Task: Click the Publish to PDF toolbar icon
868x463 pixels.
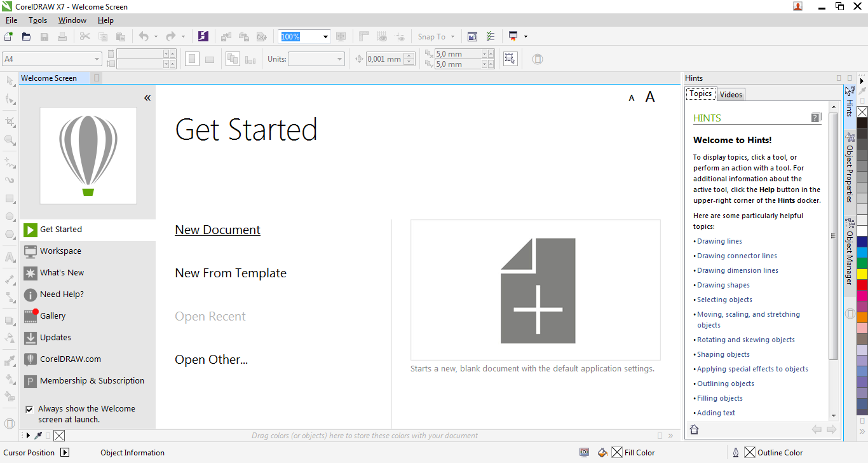Action: click(262, 36)
